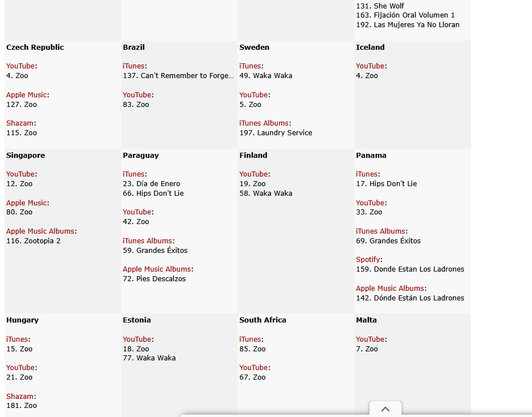Viewport: 532px width, 417px height.
Task: Open Apple Music link under Czech Republic
Action: click(x=27, y=95)
